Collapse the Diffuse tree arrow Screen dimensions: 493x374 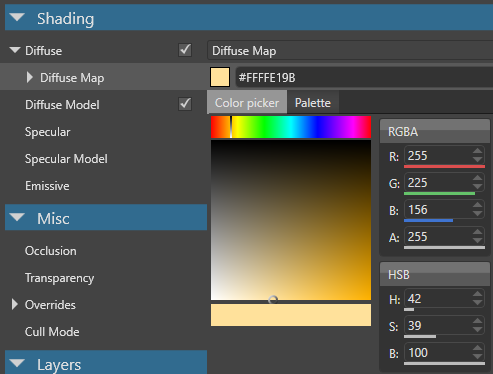point(15,50)
